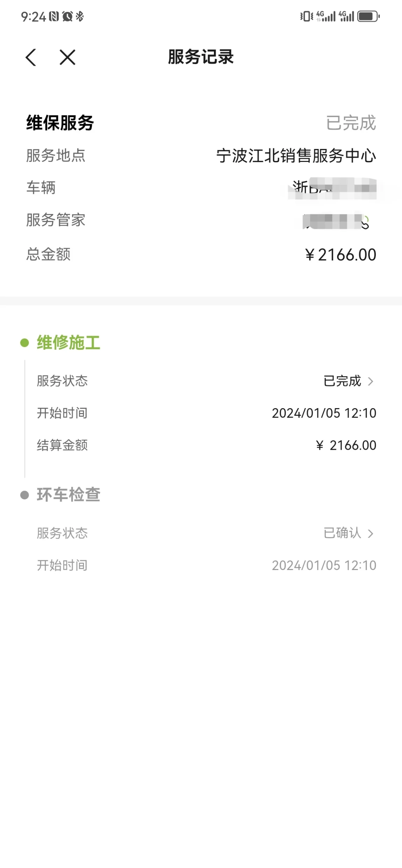Viewport: 402px width, 868px height.
Task: Tap the Bluetooth status icon
Action: coord(80,16)
